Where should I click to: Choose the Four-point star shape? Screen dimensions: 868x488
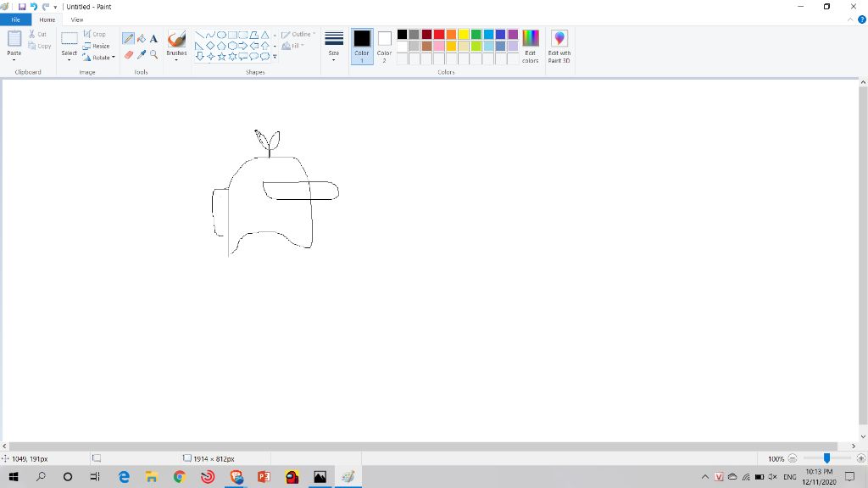[x=210, y=56]
